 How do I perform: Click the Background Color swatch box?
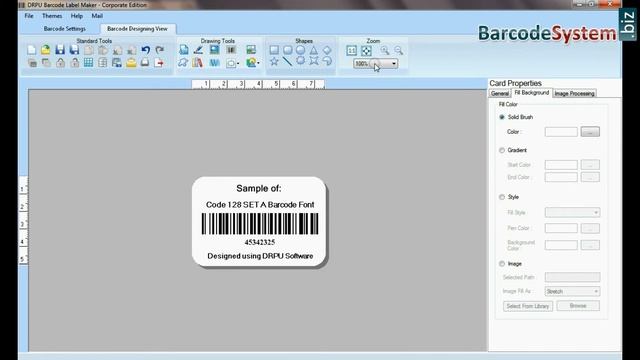561,245
